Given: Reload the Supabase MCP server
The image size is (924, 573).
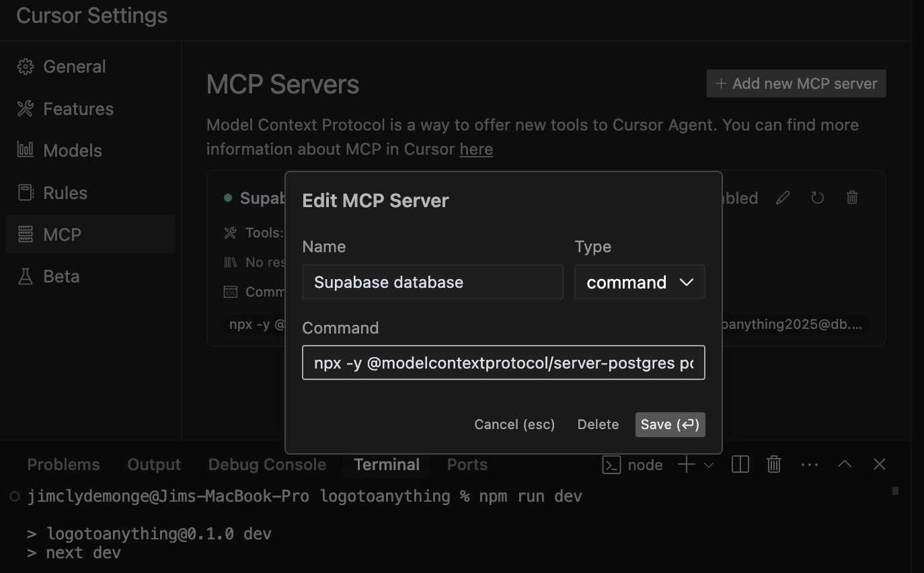Looking at the screenshot, I should click(x=817, y=197).
